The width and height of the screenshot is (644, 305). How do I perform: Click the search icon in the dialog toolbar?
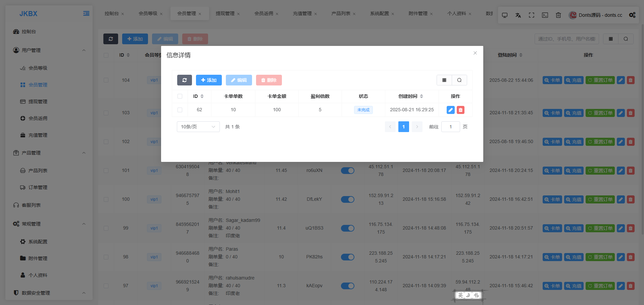pyautogui.click(x=459, y=80)
